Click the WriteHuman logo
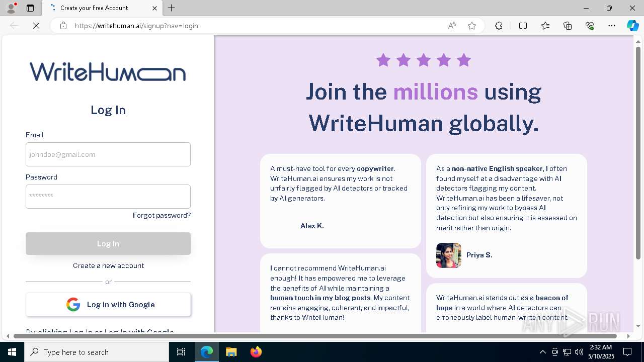The width and height of the screenshot is (644, 362). pos(108,72)
